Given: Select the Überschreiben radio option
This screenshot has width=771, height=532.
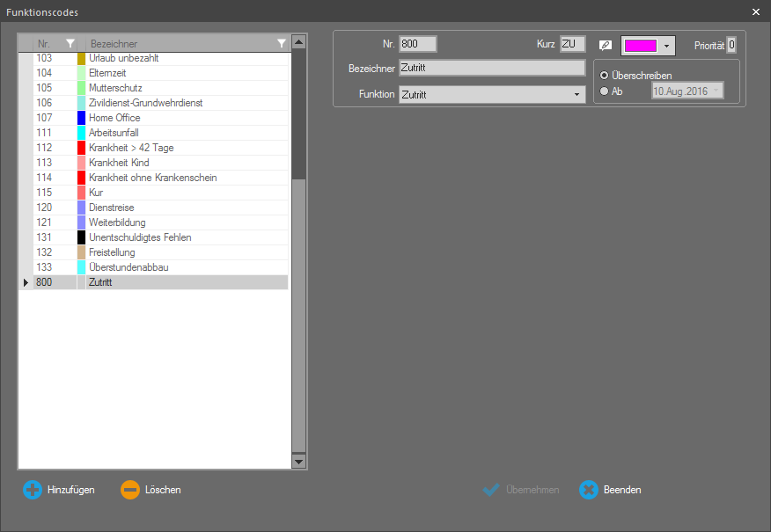Looking at the screenshot, I should pyautogui.click(x=604, y=76).
